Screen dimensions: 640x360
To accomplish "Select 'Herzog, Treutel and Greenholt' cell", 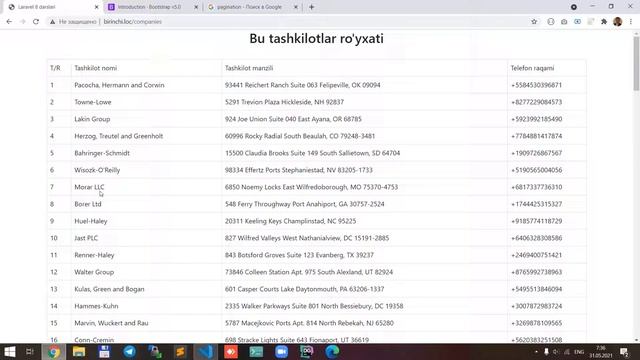I will [x=118, y=136].
